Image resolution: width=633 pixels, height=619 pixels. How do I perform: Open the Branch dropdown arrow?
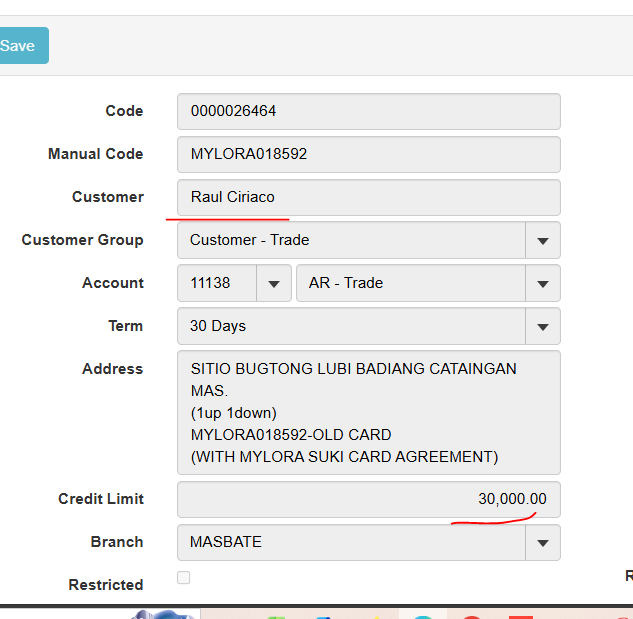(x=543, y=542)
